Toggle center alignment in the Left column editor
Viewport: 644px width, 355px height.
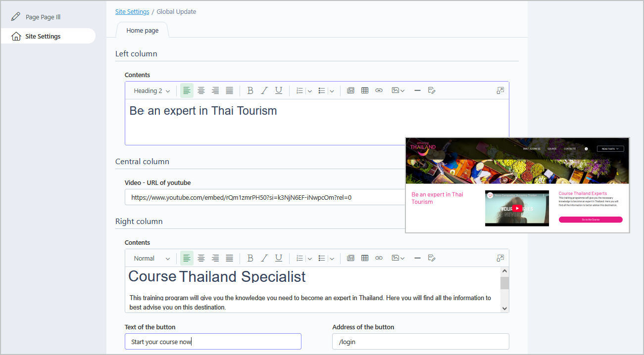pyautogui.click(x=201, y=90)
